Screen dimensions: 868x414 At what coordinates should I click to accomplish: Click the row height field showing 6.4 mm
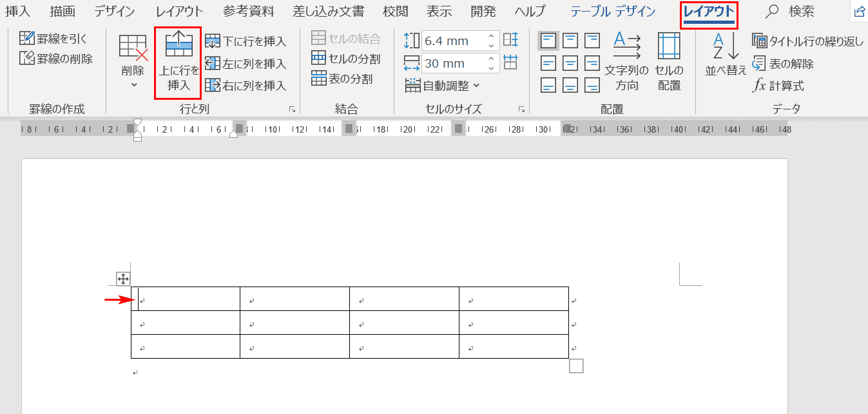click(x=453, y=41)
